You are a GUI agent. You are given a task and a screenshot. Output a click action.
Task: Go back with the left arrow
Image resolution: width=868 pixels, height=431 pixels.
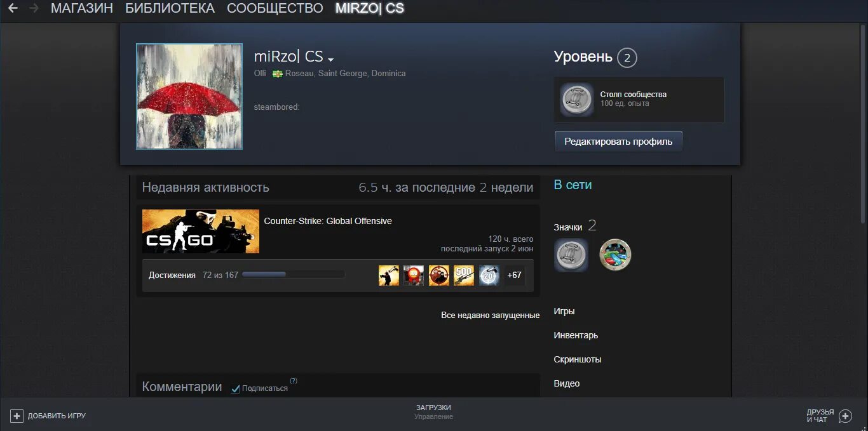click(x=13, y=8)
